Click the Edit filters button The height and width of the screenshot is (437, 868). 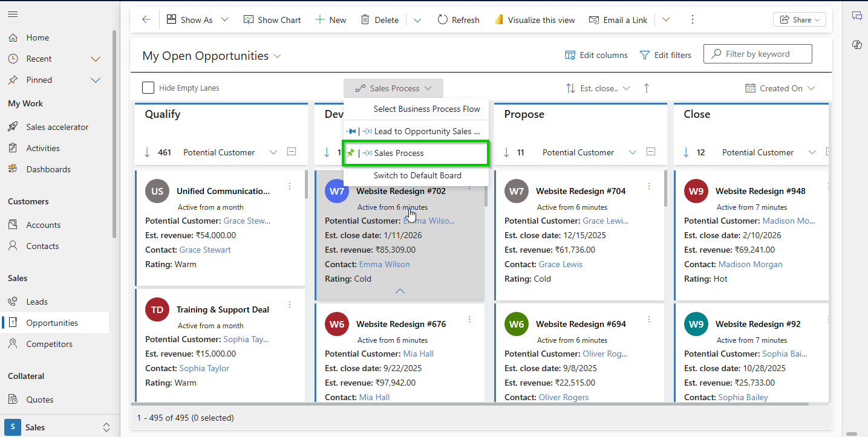click(665, 54)
